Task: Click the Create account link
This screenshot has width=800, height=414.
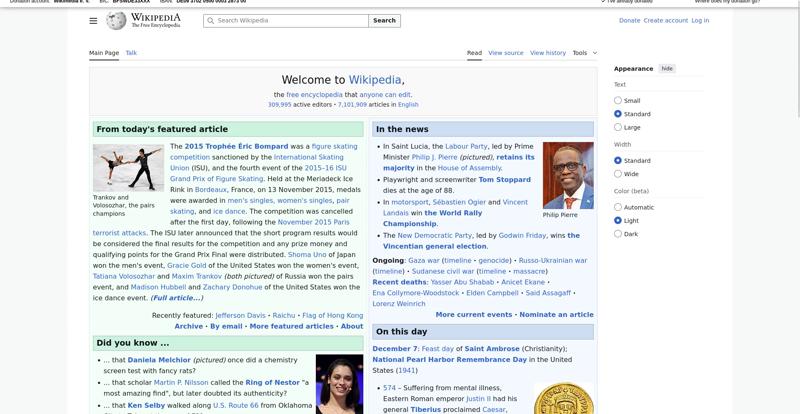Action: [x=665, y=20]
